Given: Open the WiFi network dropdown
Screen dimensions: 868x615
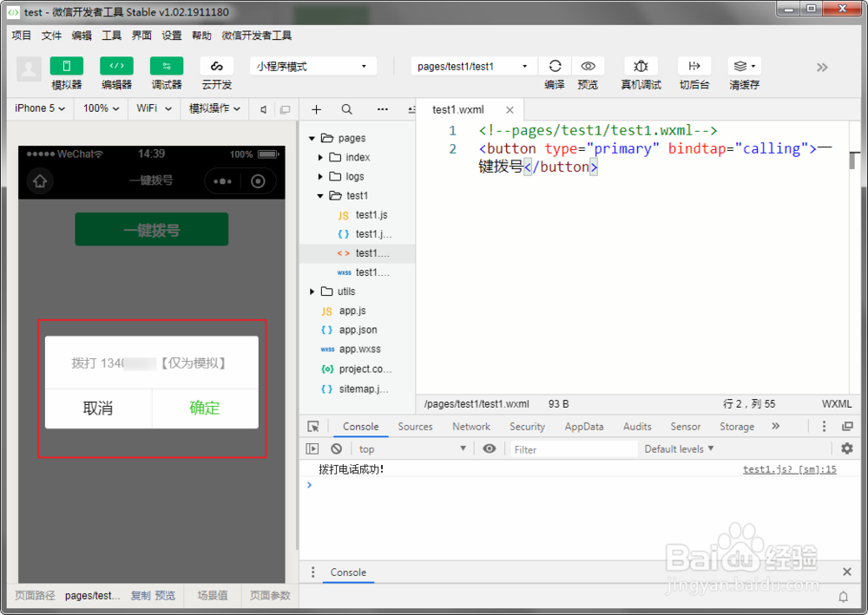Looking at the screenshot, I should (154, 108).
